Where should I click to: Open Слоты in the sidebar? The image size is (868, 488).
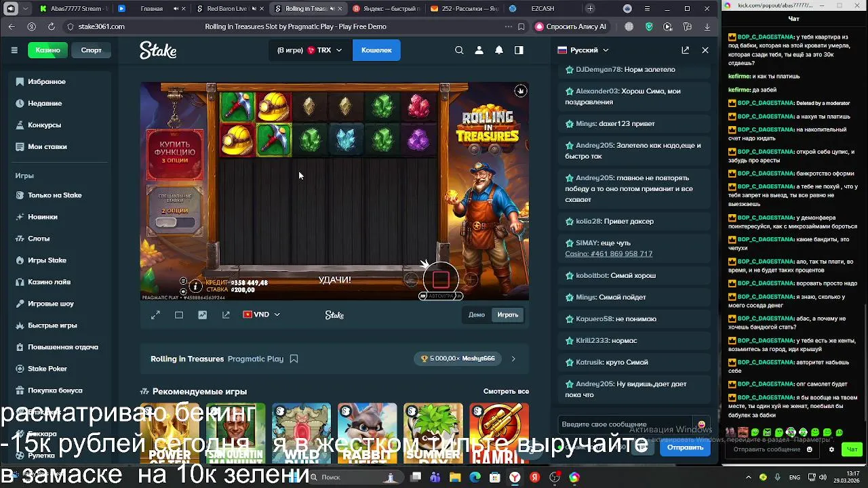[x=60, y=239]
